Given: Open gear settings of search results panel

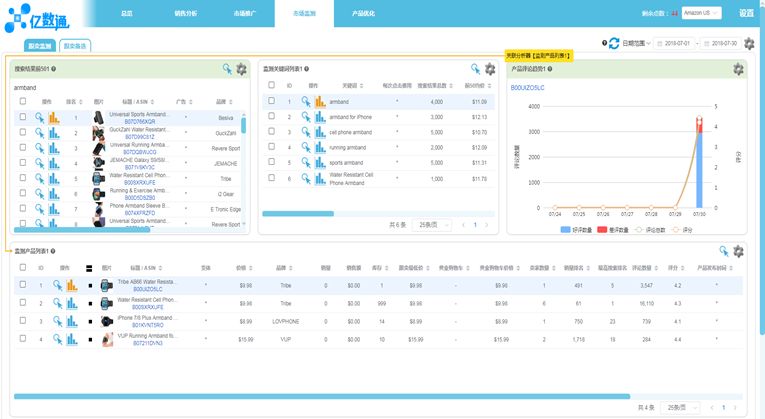Looking at the screenshot, I should [x=241, y=69].
